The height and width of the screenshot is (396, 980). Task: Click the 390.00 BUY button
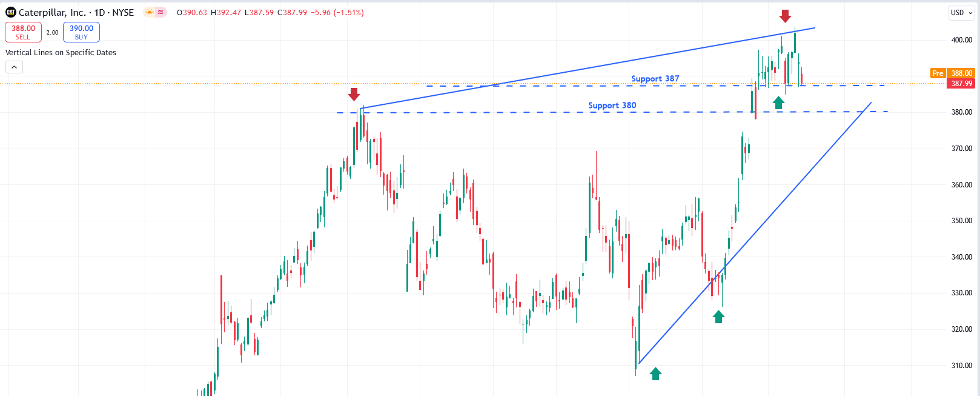pos(81,32)
